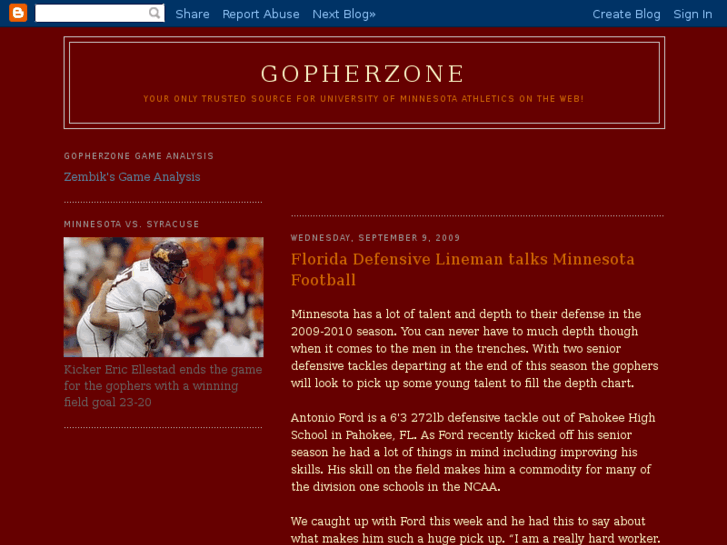Go to Next Blog
The width and height of the screenshot is (727, 545).
click(x=344, y=14)
